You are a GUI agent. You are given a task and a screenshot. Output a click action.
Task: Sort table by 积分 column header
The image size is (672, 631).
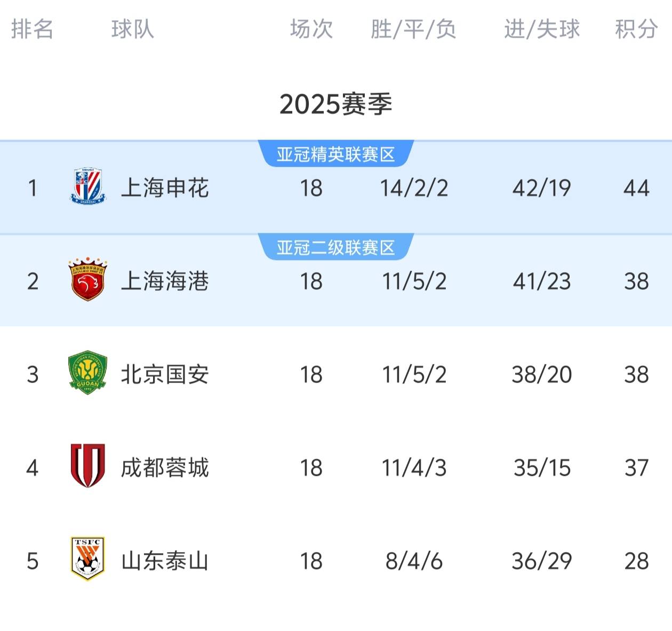point(636,29)
